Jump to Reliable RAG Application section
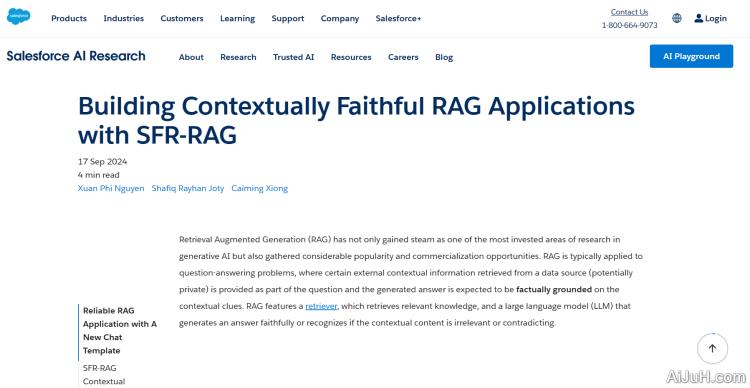 point(120,331)
